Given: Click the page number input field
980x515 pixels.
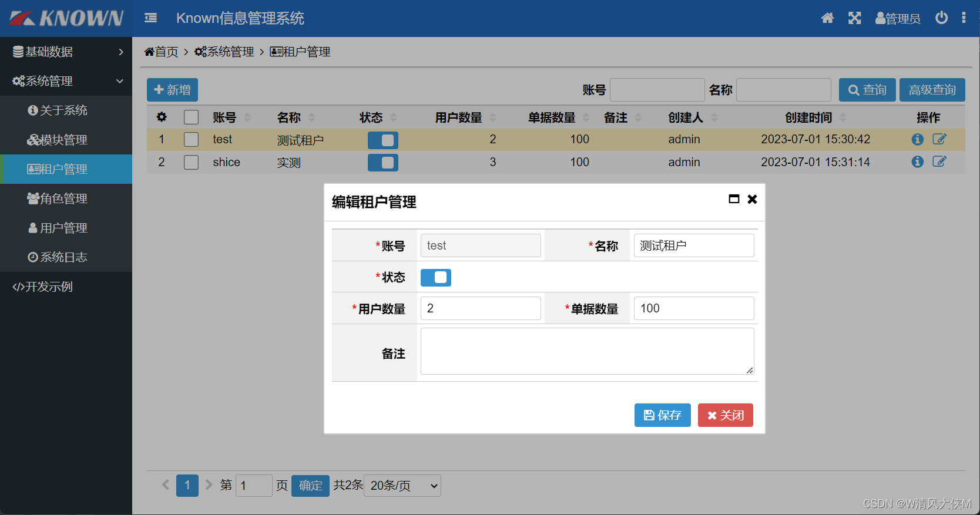Looking at the screenshot, I should (254, 486).
